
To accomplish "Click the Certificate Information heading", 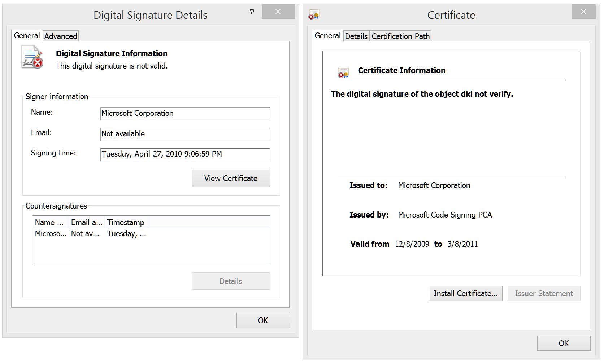I will 401,70.
